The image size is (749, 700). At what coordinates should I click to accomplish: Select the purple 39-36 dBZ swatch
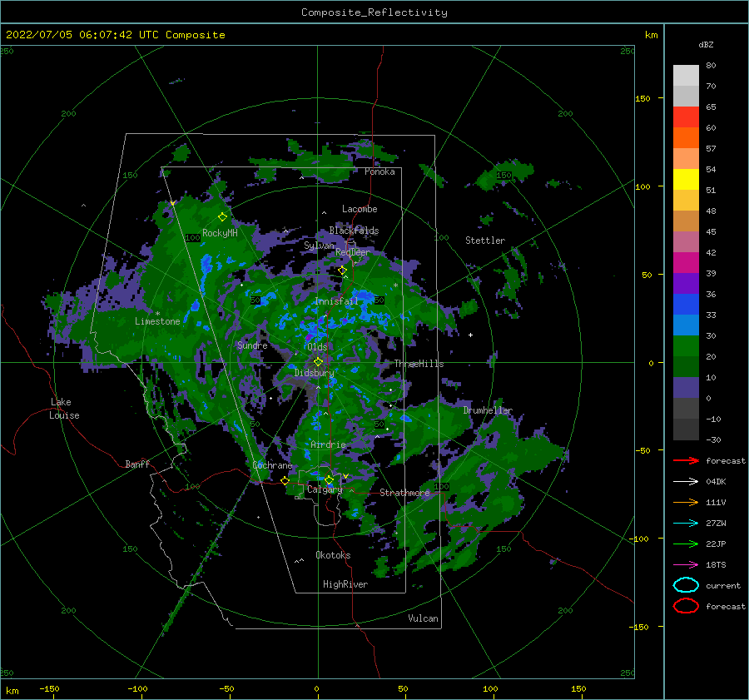(x=686, y=284)
